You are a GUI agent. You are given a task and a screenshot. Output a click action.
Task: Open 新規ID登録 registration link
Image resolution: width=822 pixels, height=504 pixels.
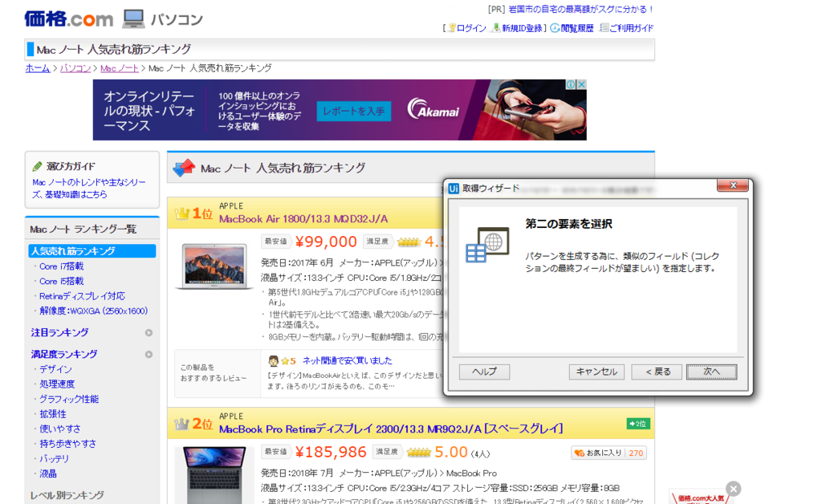click(x=521, y=28)
